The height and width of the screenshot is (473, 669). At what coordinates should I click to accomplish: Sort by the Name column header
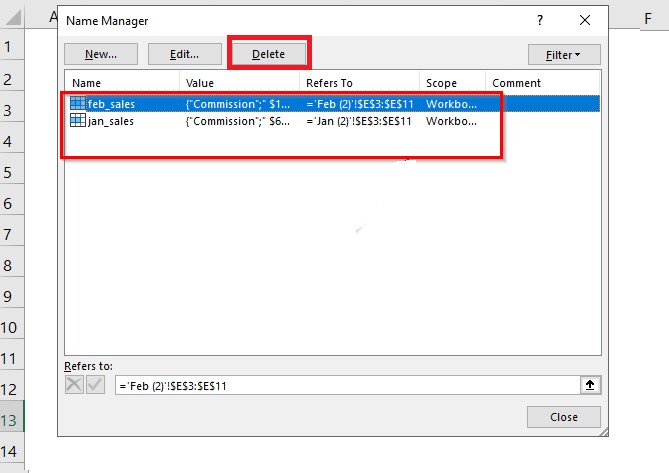tap(122, 83)
